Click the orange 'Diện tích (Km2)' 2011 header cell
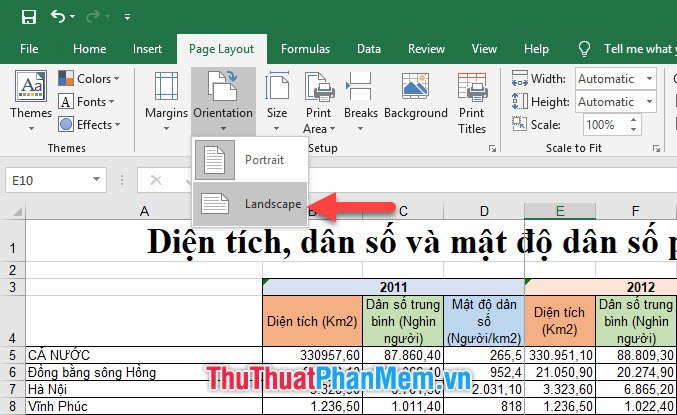Image resolution: width=677 pixels, height=415 pixels. click(x=312, y=321)
